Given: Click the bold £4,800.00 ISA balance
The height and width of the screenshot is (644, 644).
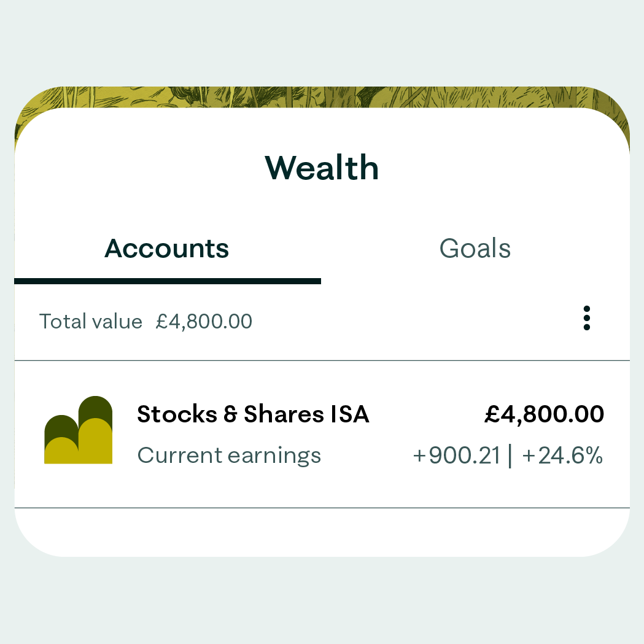Looking at the screenshot, I should 544,414.
